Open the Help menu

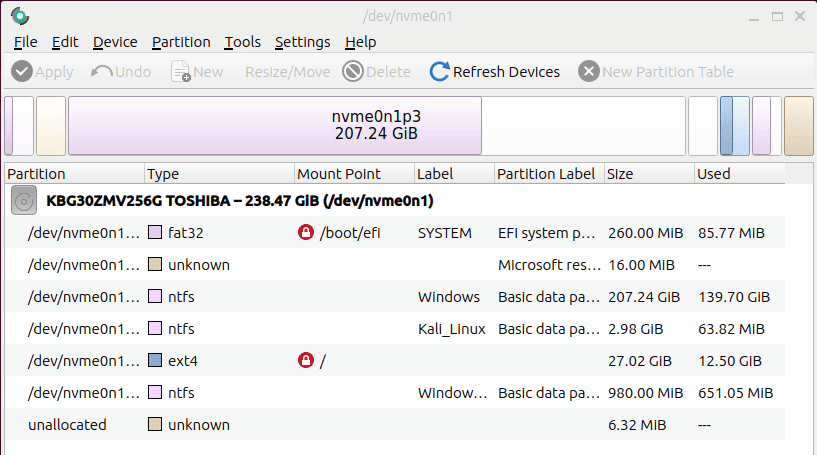pos(361,42)
